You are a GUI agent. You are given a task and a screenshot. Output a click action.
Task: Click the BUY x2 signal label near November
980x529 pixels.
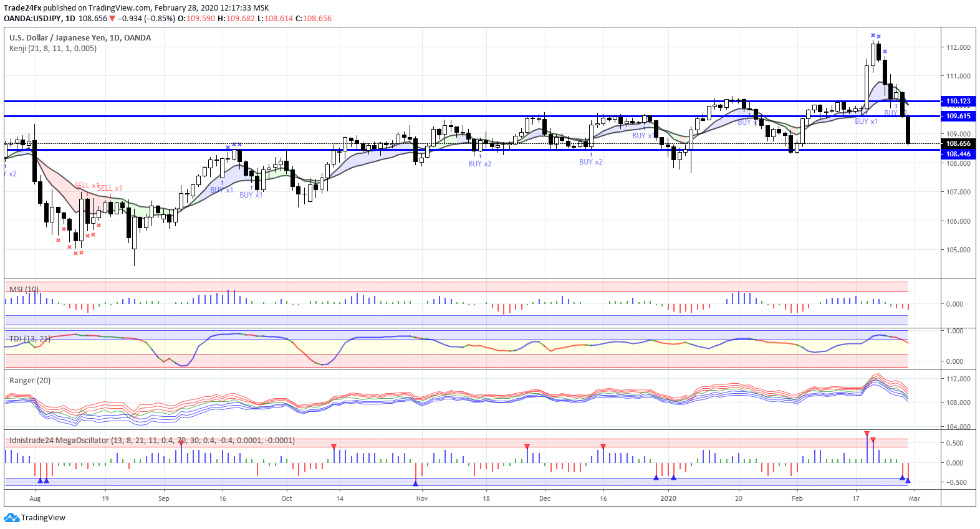point(480,164)
